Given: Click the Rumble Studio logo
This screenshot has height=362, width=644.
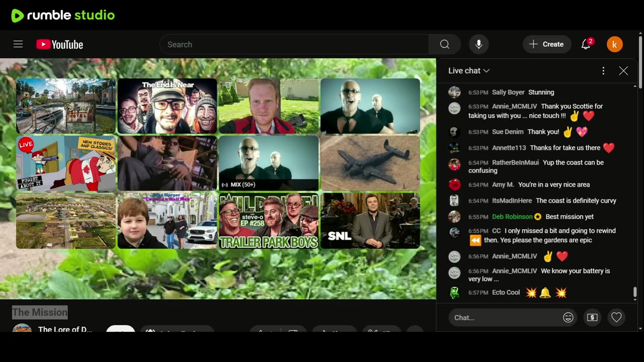Looking at the screenshot, I should [63, 16].
